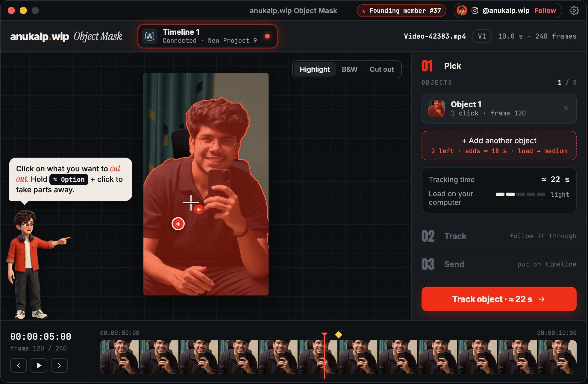This screenshot has height=384, width=588.
Task: Click the circled plus point on the shirt
Action: (178, 224)
